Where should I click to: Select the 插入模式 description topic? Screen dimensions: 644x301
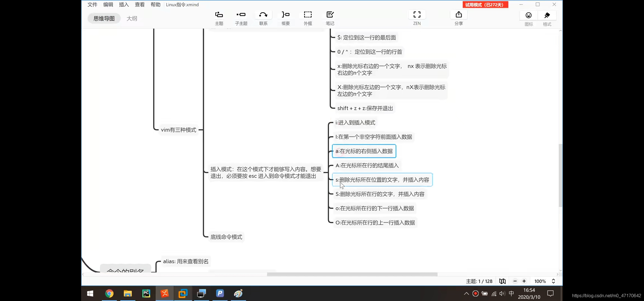click(x=266, y=173)
